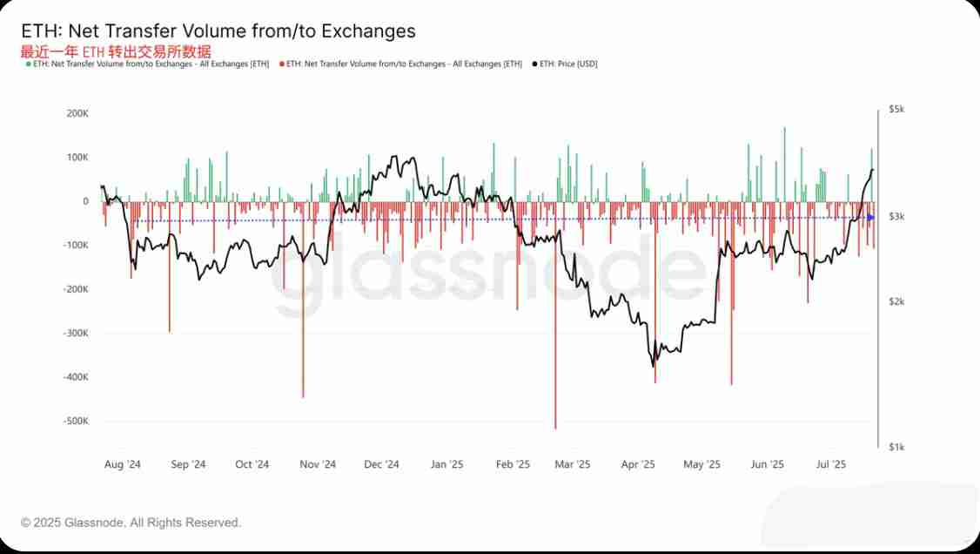Click the $3k price axis label
Image resolution: width=980 pixels, height=554 pixels.
896,216
